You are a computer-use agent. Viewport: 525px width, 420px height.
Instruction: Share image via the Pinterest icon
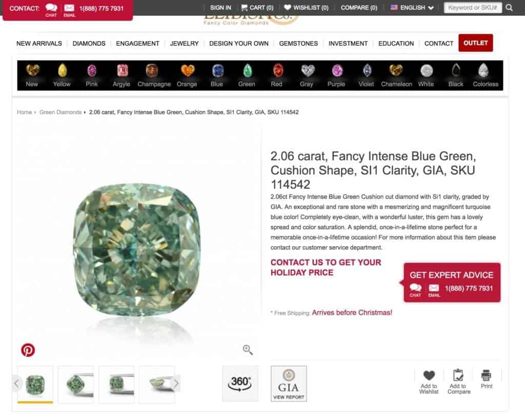[x=28, y=350]
